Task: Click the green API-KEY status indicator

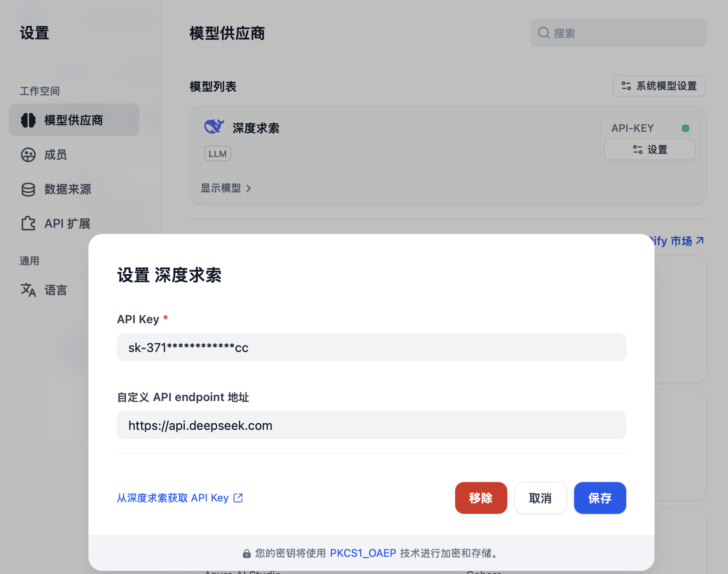Action: (686, 128)
